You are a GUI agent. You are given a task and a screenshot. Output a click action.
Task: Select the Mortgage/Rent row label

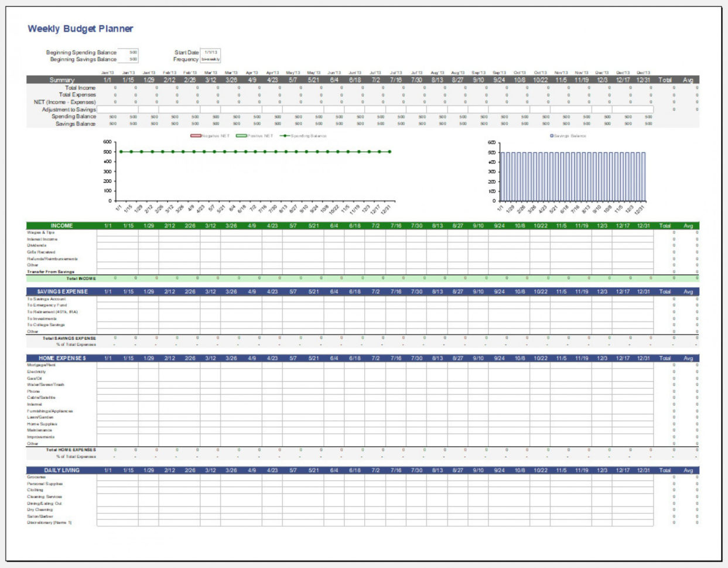pyautogui.click(x=41, y=365)
